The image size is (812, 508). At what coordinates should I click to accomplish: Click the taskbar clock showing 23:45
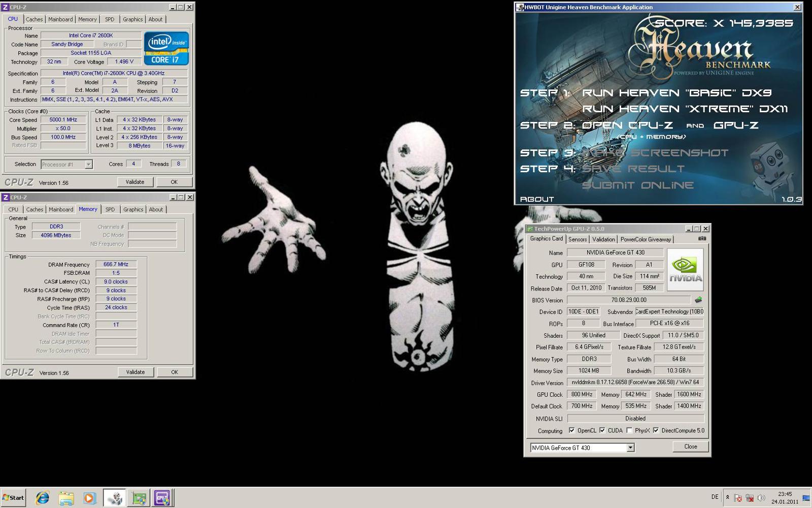pyautogui.click(x=785, y=498)
